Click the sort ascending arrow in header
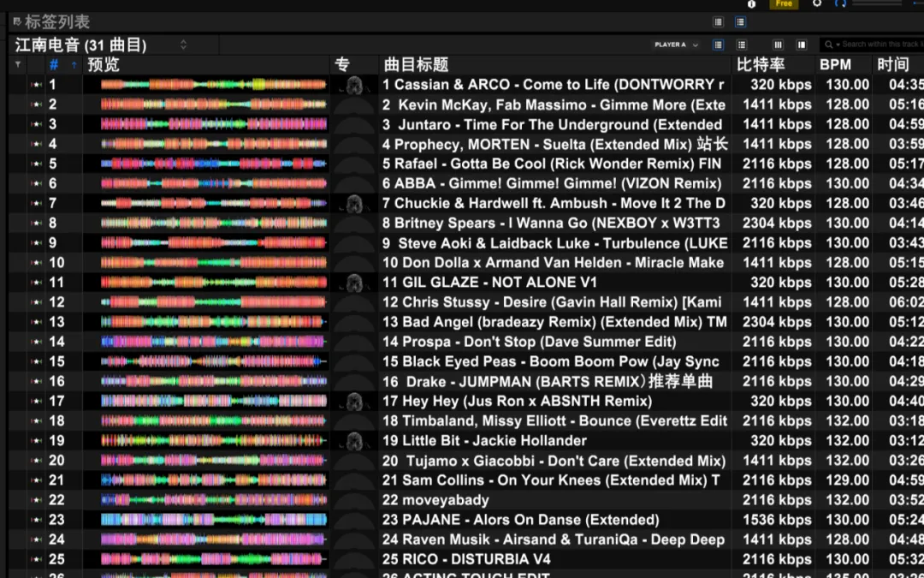This screenshot has width=924, height=578. (x=74, y=65)
